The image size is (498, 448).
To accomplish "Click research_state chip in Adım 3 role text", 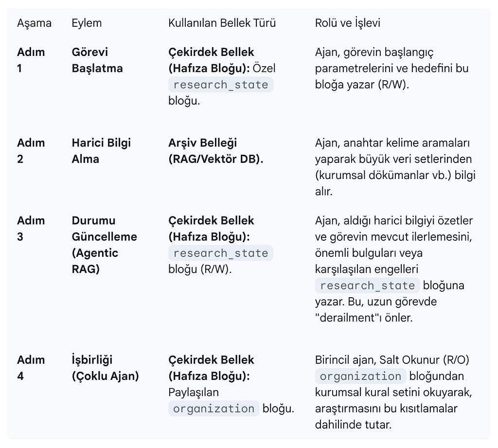I will coord(368,286).
